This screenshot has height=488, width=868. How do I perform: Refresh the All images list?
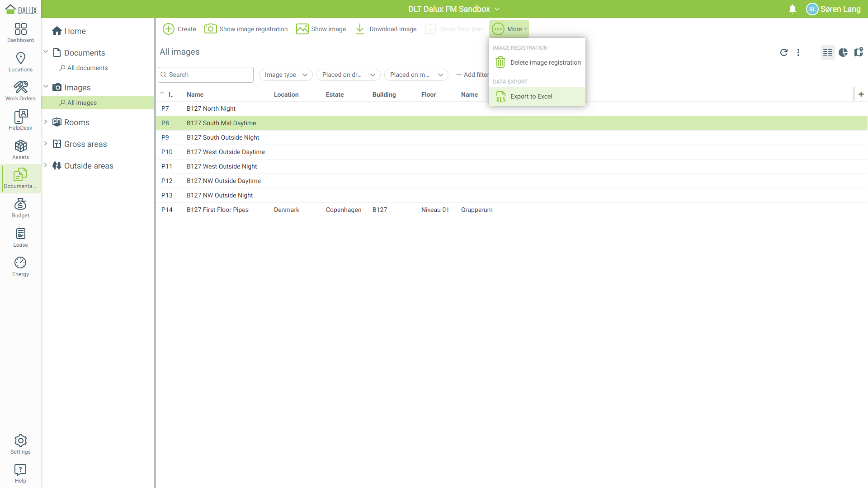point(784,52)
